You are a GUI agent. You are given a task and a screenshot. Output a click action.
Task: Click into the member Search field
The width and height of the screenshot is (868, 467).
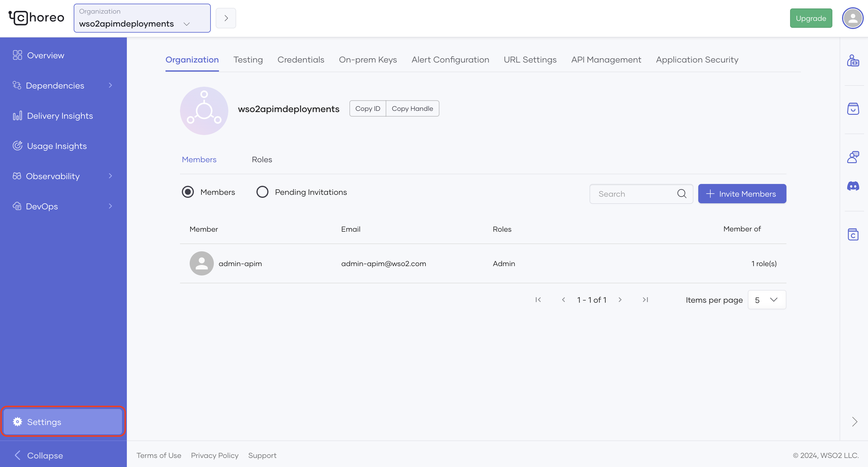(633, 194)
